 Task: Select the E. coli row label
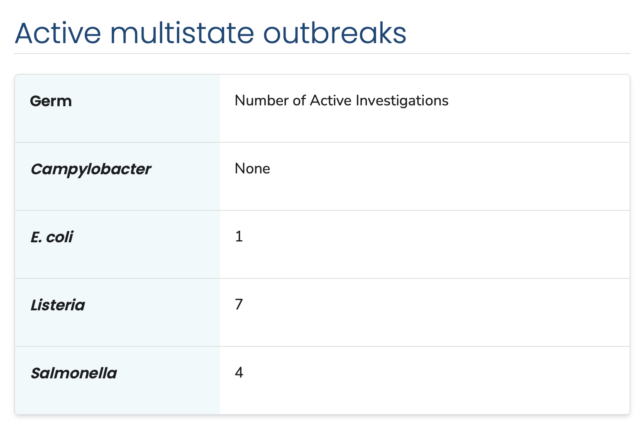click(51, 237)
